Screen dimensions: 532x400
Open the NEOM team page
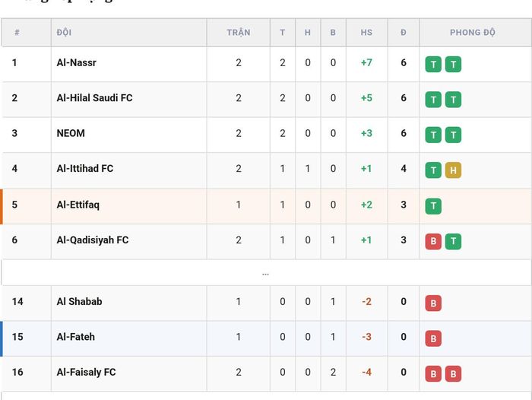(x=71, y=133)
